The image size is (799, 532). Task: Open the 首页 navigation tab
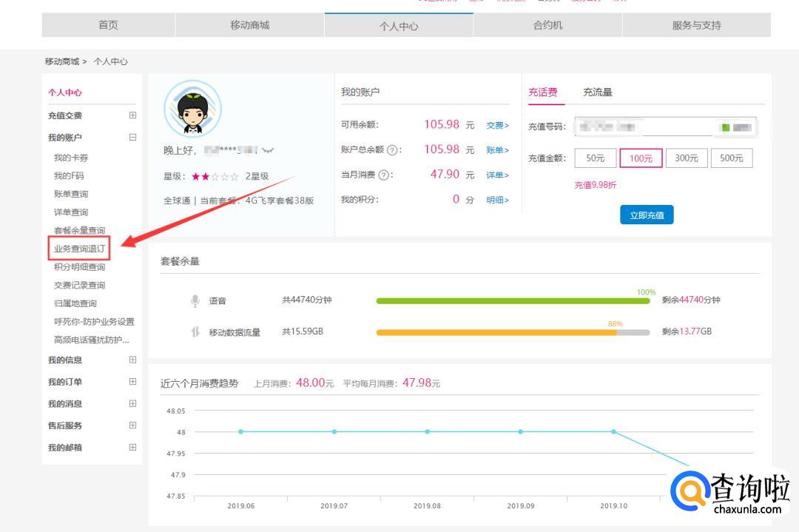tap(108, 25)
